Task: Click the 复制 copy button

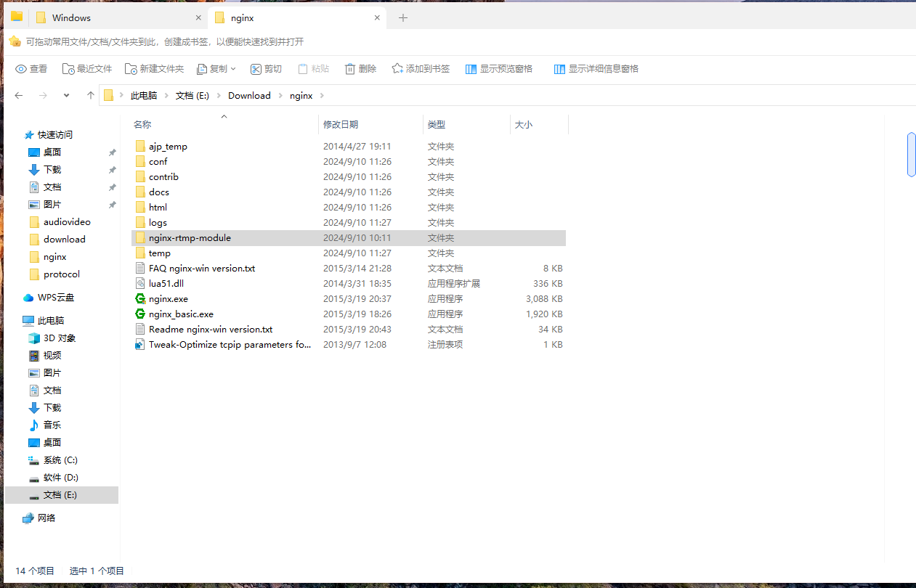Action: pos(211,69)
